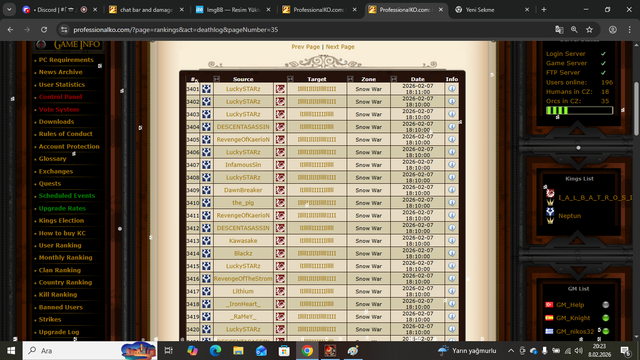Open info icon for row 3405
640x360 pixels.
pyautogui.click(x=451, y=139)
